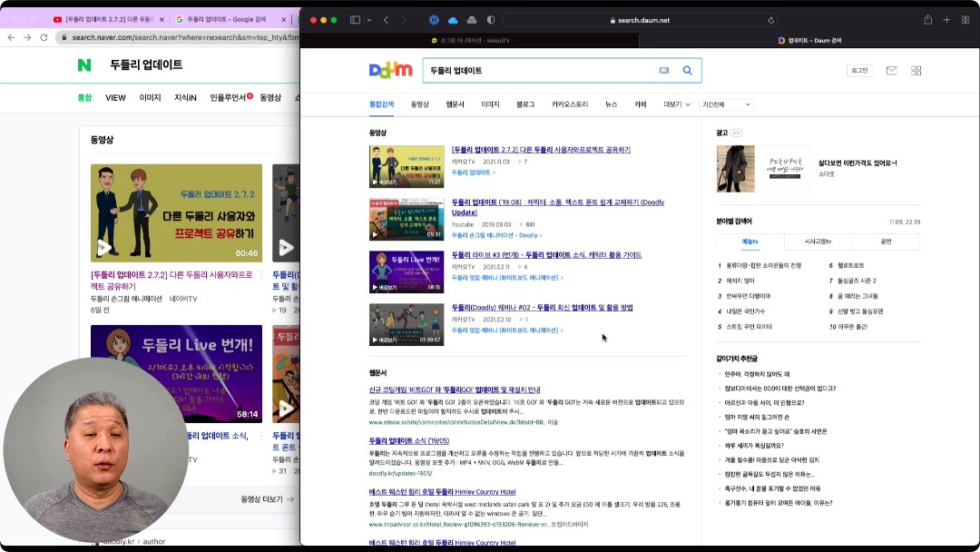
Task: Select the 블로그 tab on Daum
Action: [525, 104]
